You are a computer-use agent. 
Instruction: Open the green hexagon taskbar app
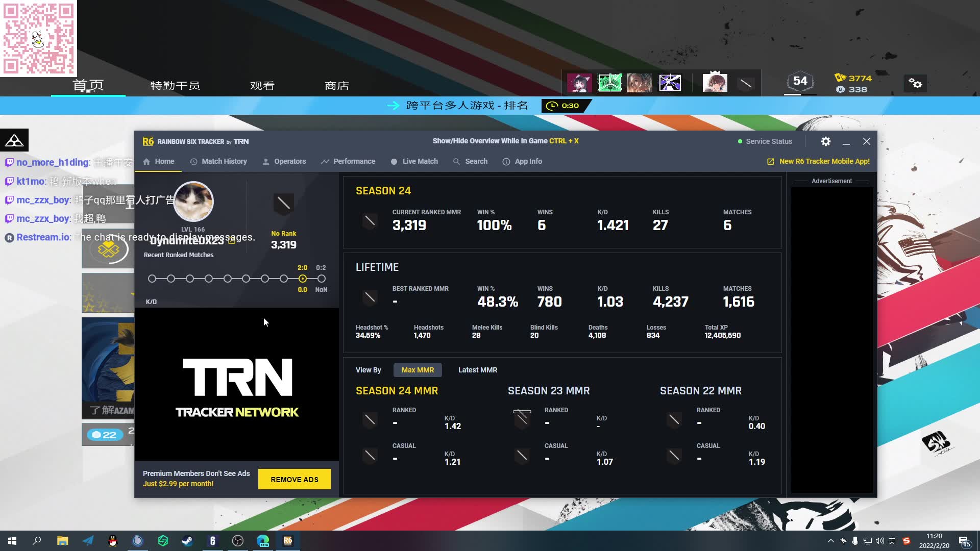[163, 541]
